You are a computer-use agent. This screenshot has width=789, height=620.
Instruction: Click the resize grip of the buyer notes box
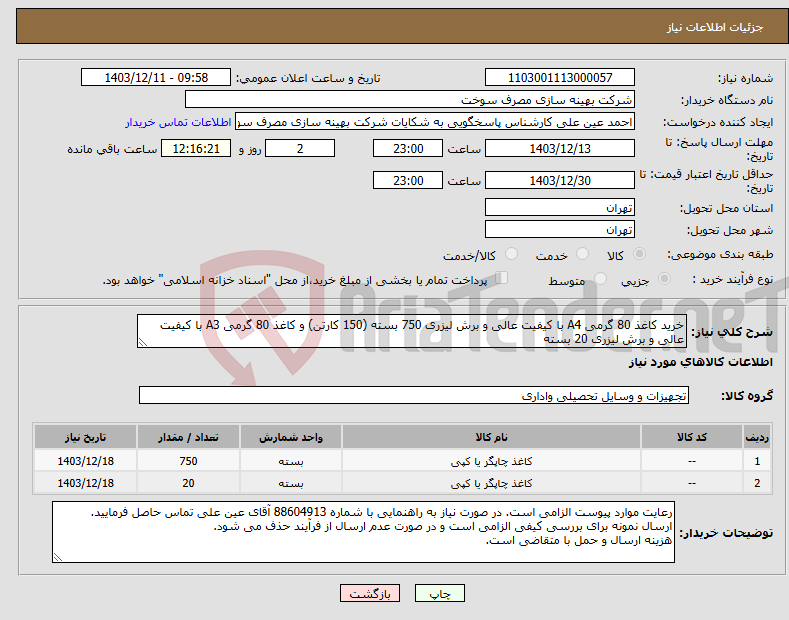click(x=57, y=557)
